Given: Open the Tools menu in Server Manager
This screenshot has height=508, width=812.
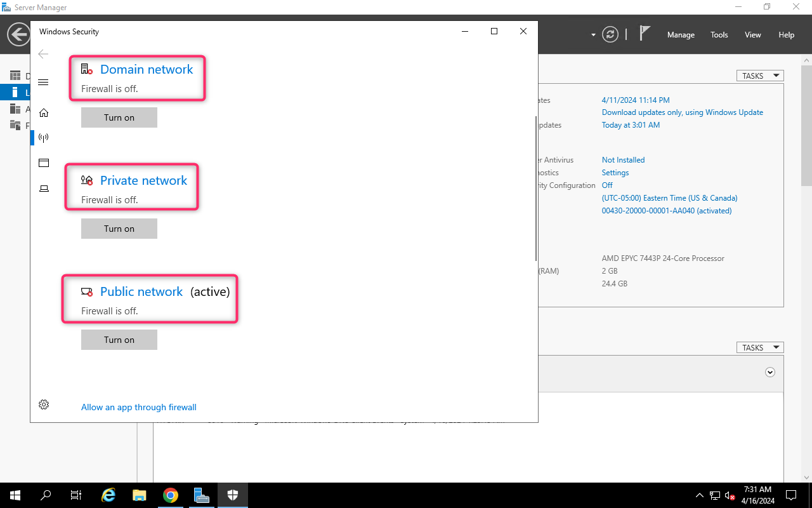Looking at the screenshot, I should coord(719,35).
